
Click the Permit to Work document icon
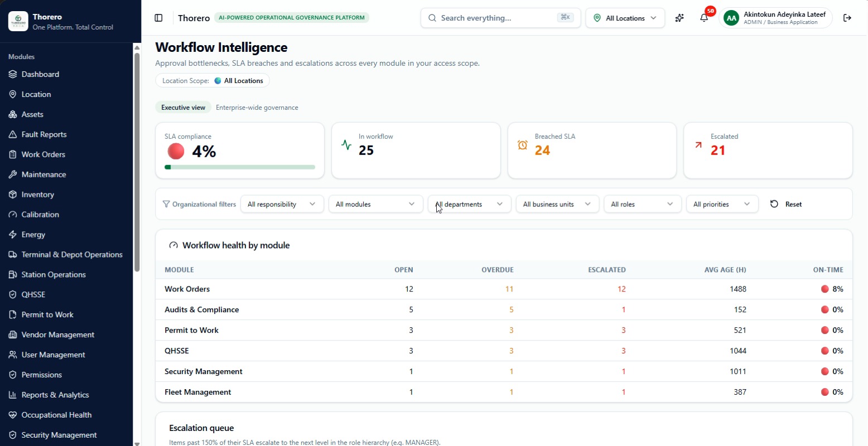click(x=13, y=315)
